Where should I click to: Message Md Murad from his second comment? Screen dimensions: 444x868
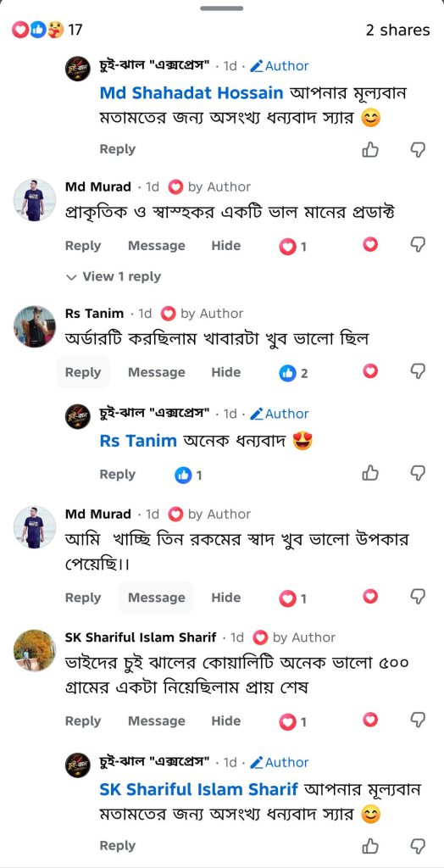pos(157,598)
